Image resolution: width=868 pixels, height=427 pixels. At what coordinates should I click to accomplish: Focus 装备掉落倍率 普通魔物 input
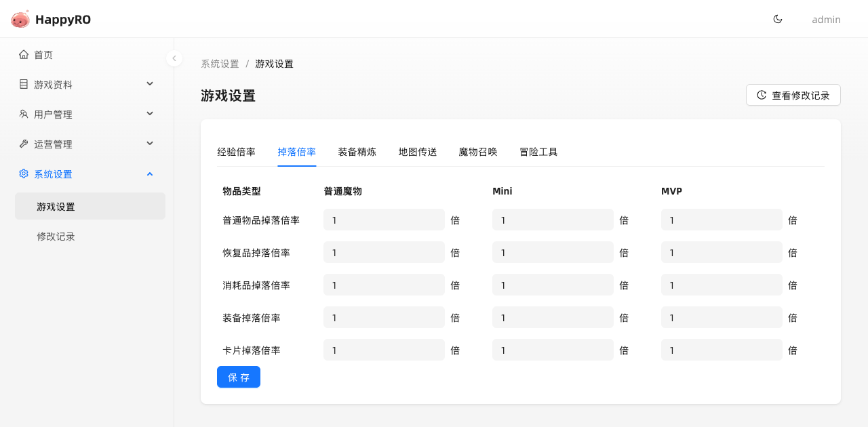coord(384,317)
